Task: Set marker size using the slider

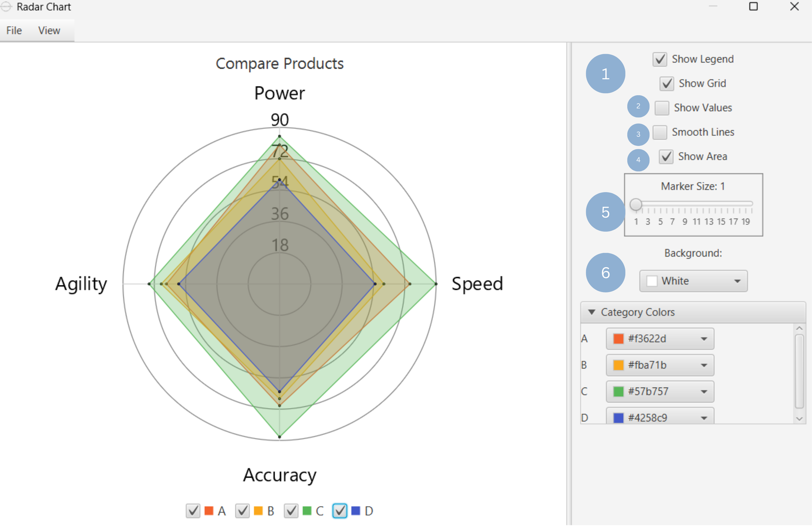Action: click(636, 204)
